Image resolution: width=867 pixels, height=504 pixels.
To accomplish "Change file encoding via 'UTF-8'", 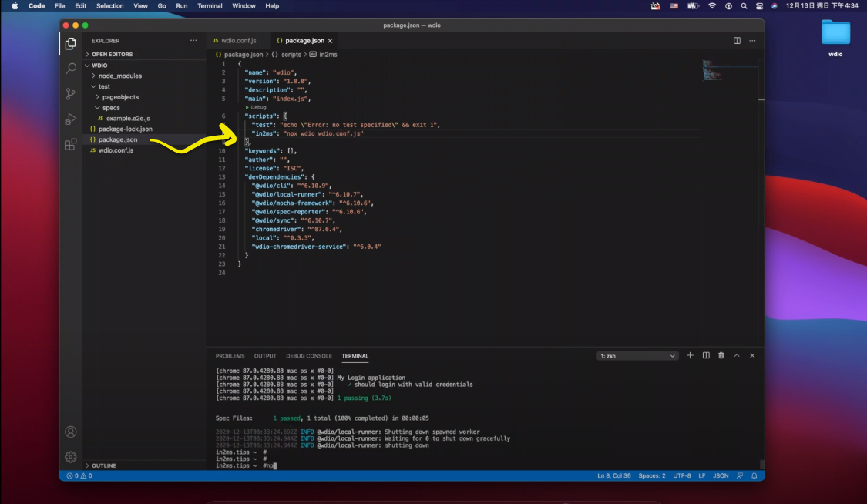I will tap(682, 475).
